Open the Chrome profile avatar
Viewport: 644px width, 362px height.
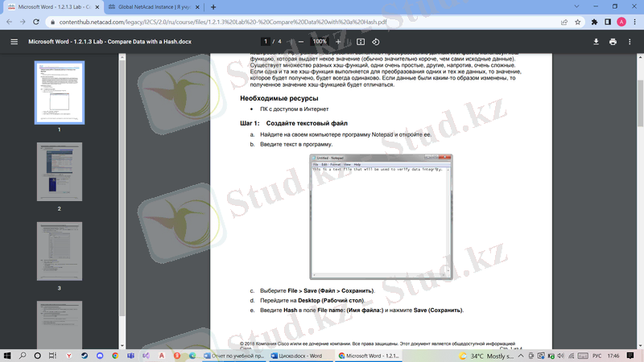[621, 22]
